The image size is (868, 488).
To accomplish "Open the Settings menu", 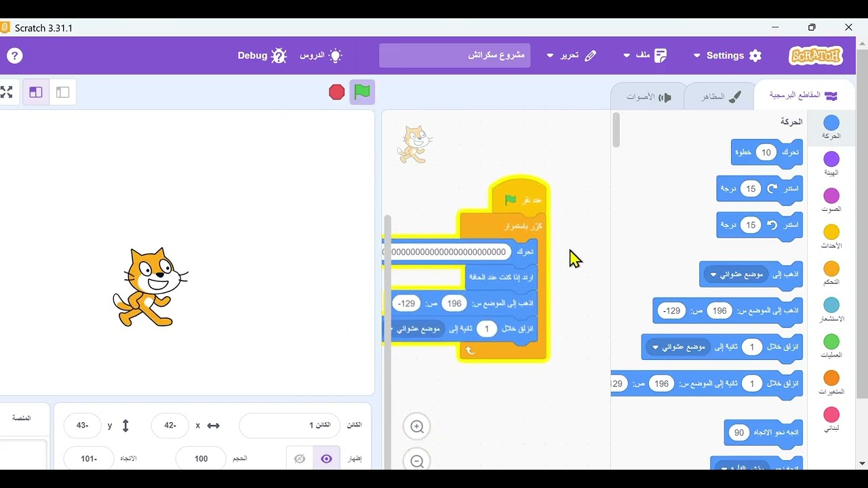I will tap(728, 56).
